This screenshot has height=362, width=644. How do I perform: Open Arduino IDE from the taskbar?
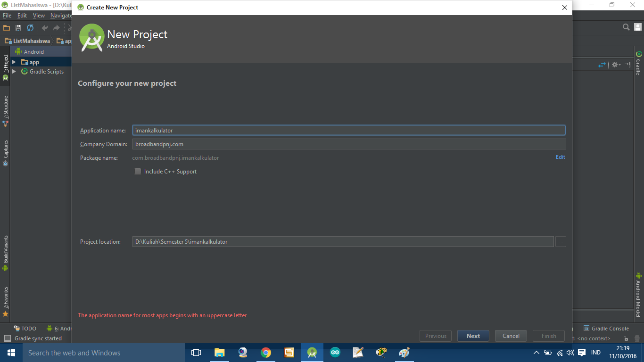335,353
